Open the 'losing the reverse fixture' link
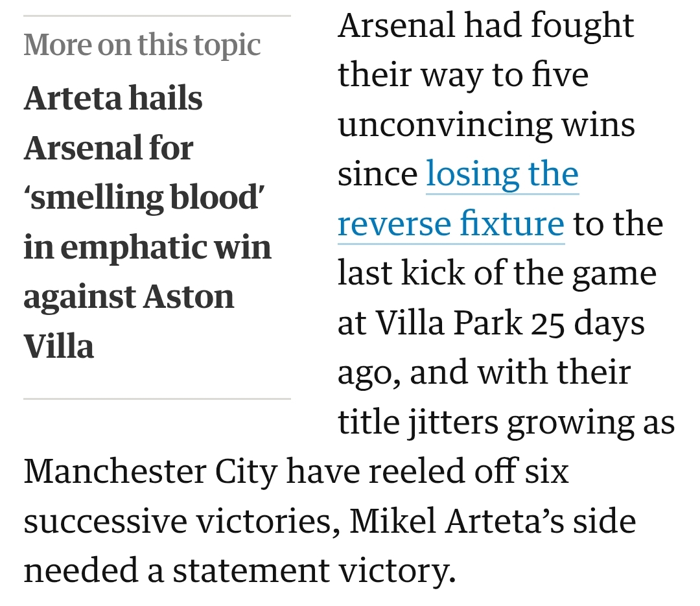The width and height of the screenshot is (700, 606). point(502,174)
